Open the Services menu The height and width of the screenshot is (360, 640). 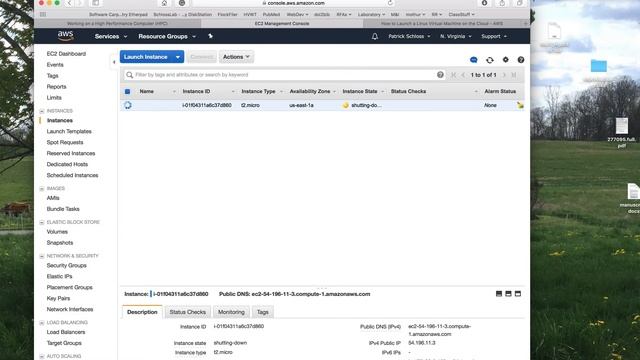point(111,36)
